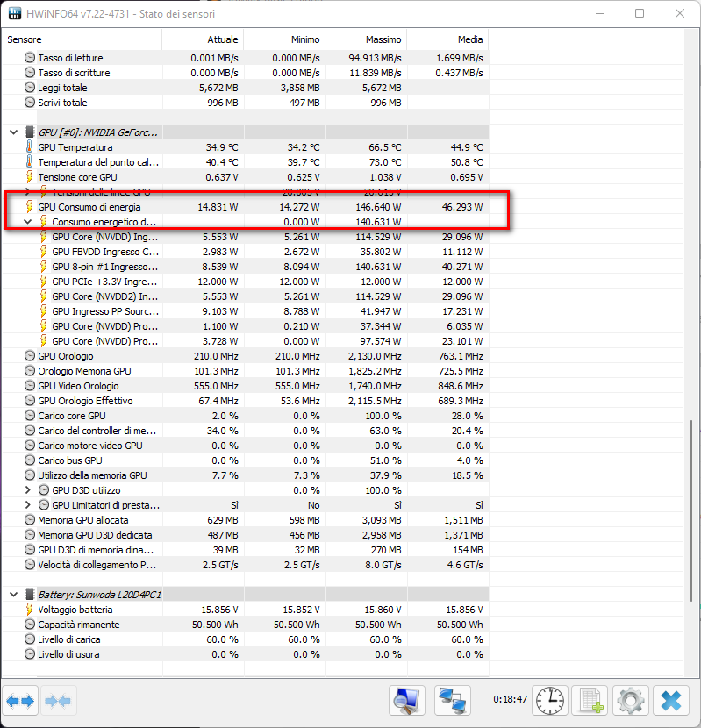Click the Memoria GPU allocata gauge icon
701x728 pixels.
coord(30,520)
